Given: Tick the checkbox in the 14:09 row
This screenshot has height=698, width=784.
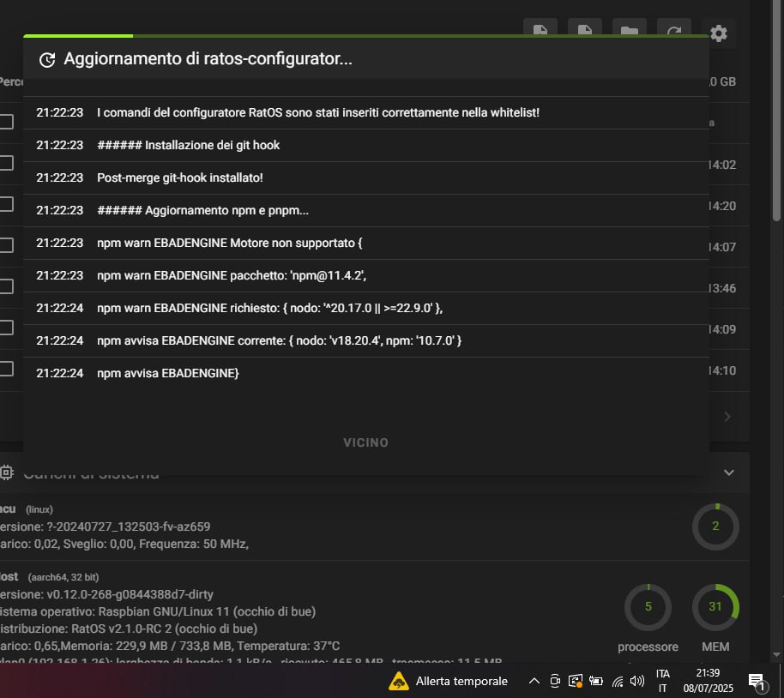Looking at the screenshot, I should tap(7, 328).
